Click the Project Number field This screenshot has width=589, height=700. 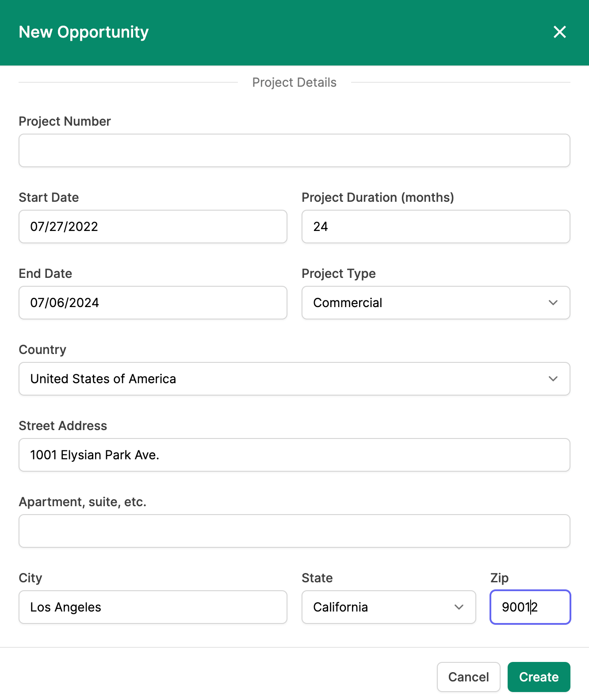294,150
